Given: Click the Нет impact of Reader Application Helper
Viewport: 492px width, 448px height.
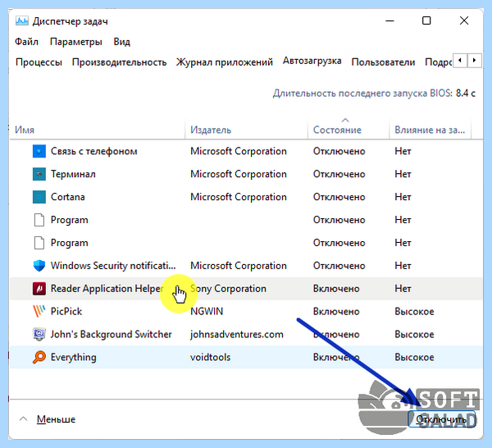Looking at the screenshot, I should tap(403, 289).
